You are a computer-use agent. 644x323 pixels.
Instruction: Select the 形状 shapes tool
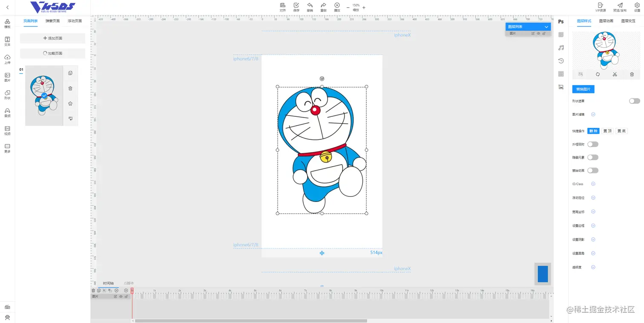7,95
